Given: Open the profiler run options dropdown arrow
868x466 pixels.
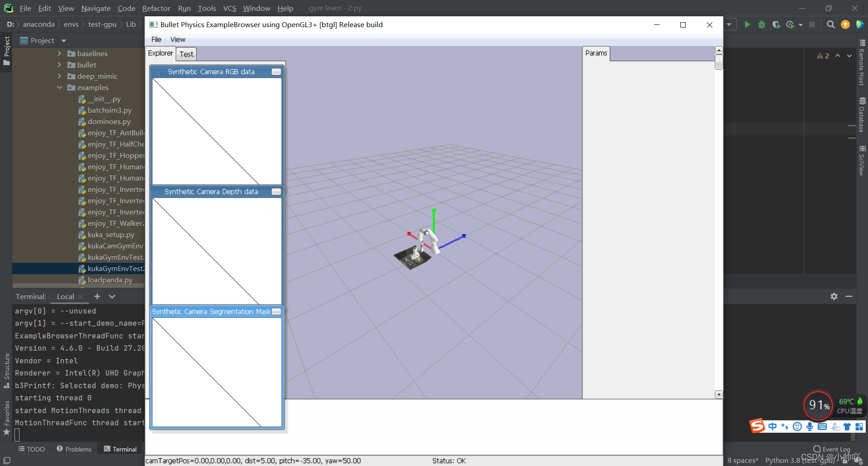Looking at the screenshot, I should coord(801,25).
